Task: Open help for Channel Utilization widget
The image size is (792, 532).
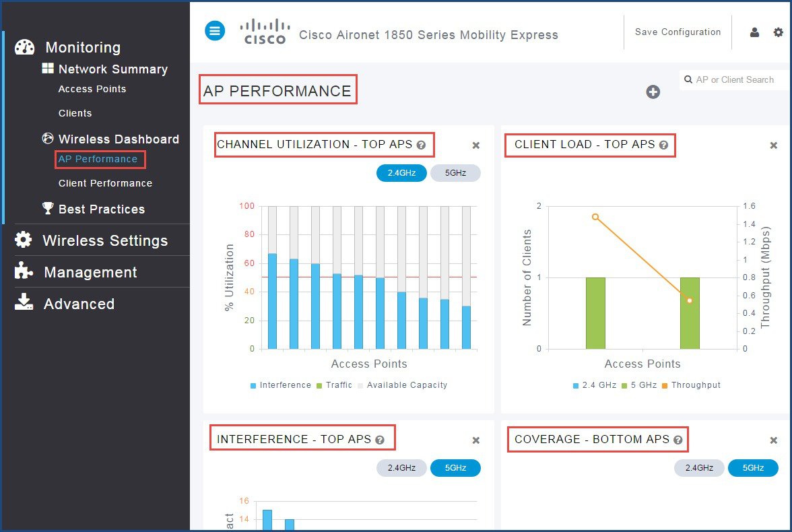Action: 421,145
